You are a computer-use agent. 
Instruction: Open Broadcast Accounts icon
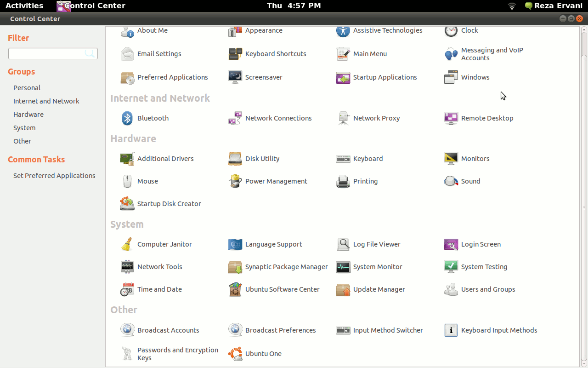(x=127, y=330)
